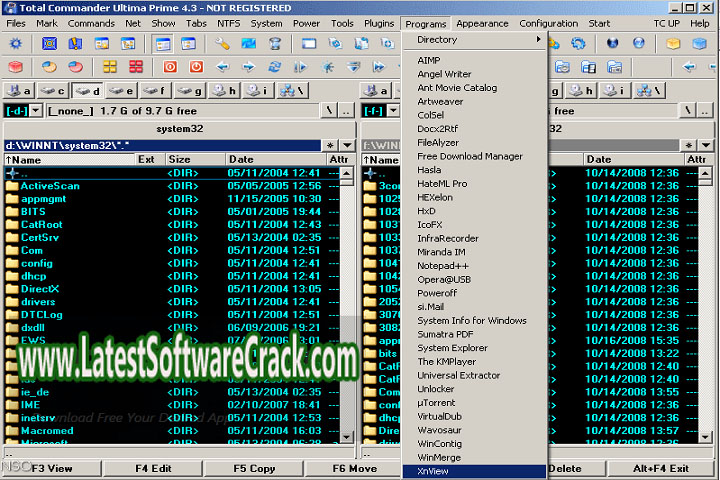
Task: Go to root with left panel backslash button
Action: coord(329,111)
